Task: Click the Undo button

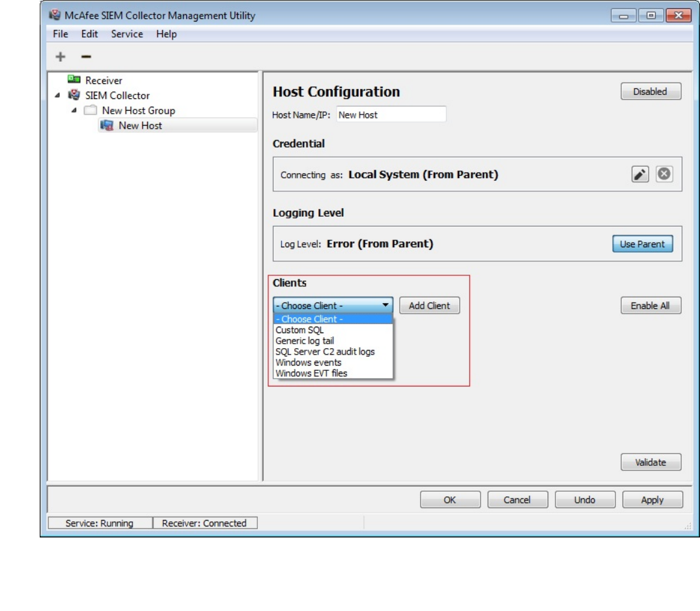Action: (585, 500)
